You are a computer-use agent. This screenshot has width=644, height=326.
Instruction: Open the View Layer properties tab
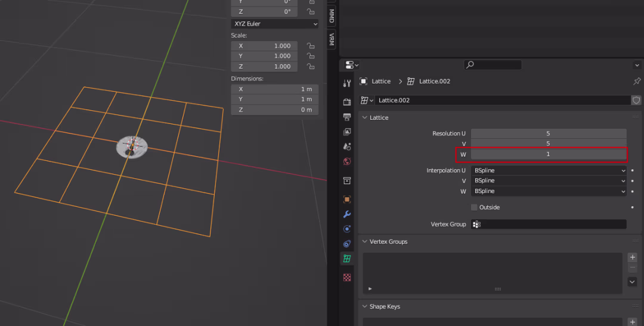click(347, 132)
